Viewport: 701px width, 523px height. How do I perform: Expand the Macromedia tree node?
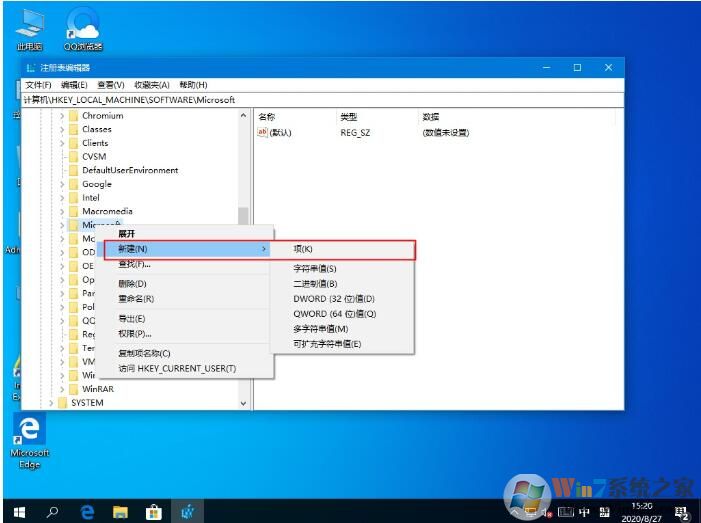62,211
